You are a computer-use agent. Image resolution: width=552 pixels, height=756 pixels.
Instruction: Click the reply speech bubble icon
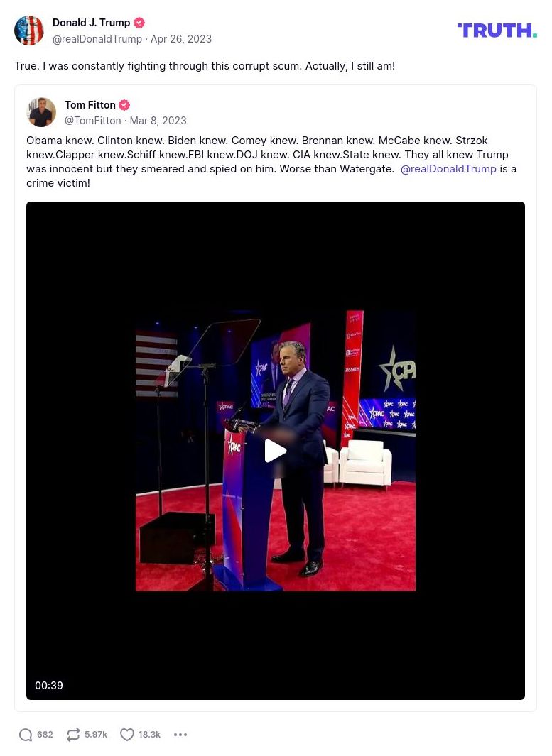pos(26,734)
